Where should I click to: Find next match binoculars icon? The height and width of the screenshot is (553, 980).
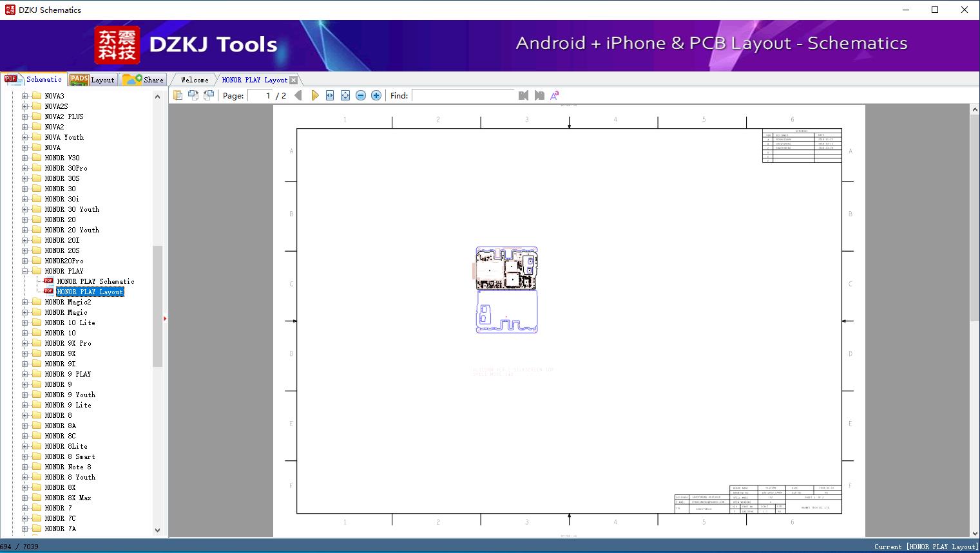pyautogui.click(x=539, y=95)
